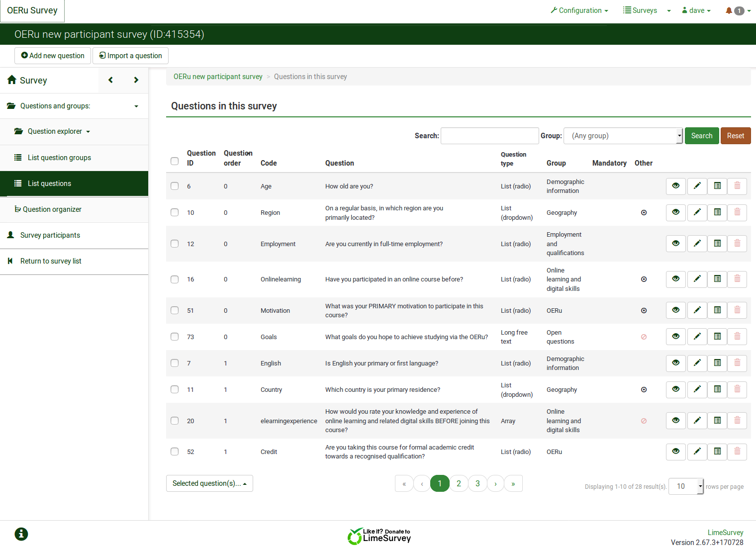756x546 pixels.
Task: Open rows per page dropdown
Action: pos(686,486)
